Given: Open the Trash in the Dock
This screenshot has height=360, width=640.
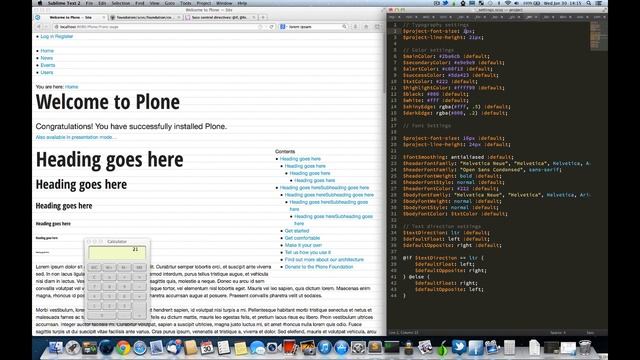Looking at the screenshot, I should 585,347.
